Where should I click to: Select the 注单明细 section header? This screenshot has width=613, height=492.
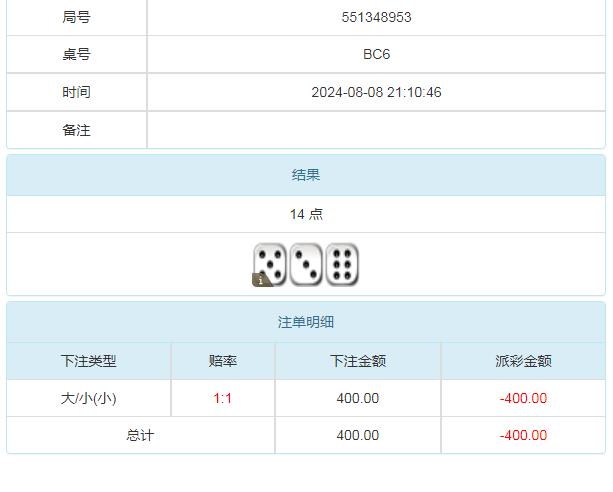(306, 322)
